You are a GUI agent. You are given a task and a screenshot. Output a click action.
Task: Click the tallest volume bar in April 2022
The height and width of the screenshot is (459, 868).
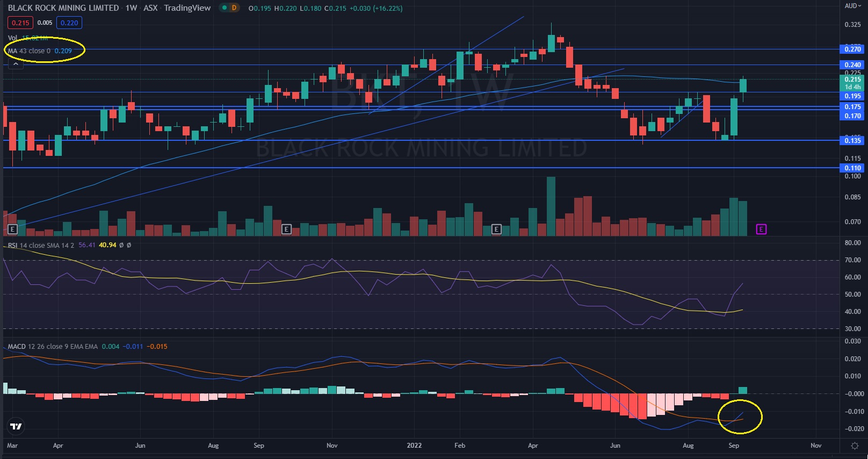tap(551, 206)
